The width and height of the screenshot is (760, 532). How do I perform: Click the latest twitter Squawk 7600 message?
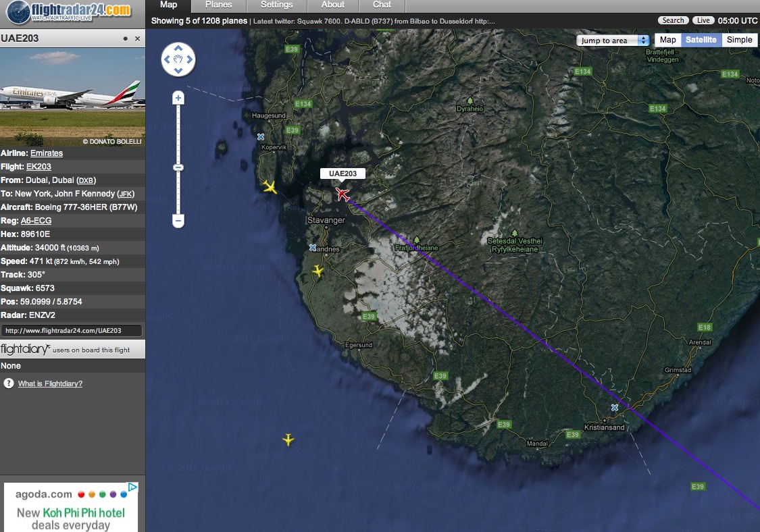point(374,22)
